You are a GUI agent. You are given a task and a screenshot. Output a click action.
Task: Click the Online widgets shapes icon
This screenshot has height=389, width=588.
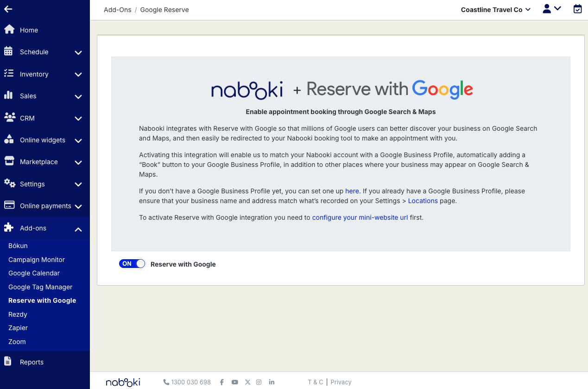click(x=9, y=139)
